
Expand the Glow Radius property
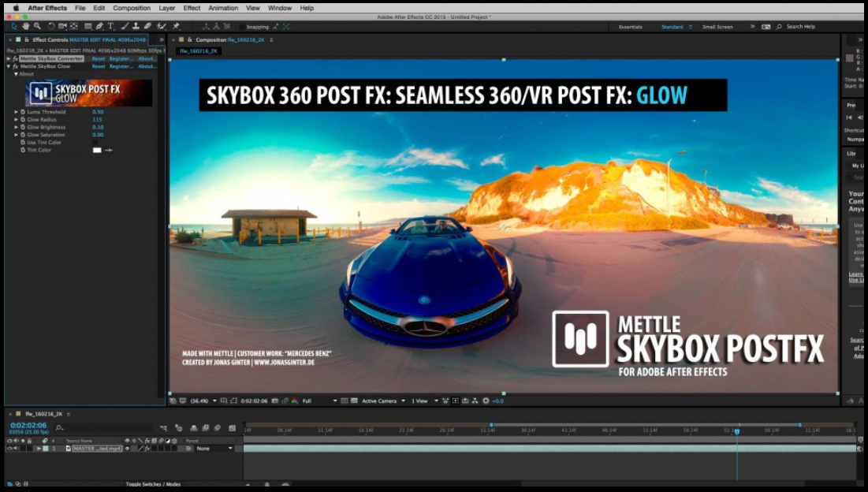point(16,120)
